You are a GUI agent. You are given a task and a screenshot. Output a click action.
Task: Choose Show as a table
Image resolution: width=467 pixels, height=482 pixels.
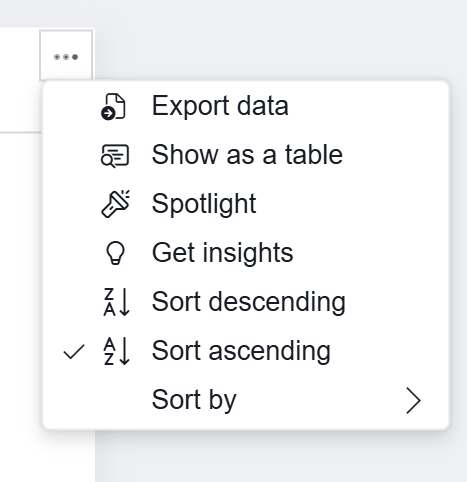click(246, 155)
